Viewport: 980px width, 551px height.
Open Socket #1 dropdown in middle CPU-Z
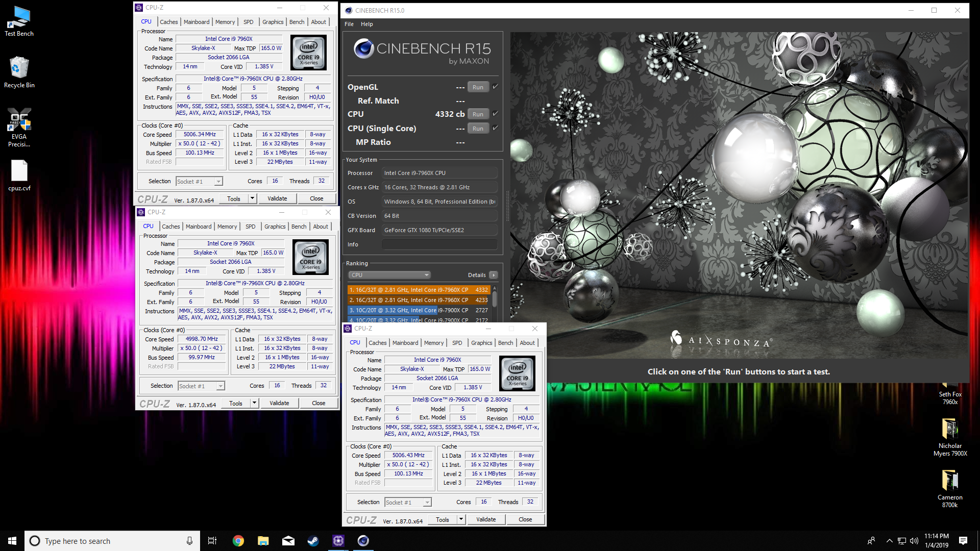pos(201,386)
